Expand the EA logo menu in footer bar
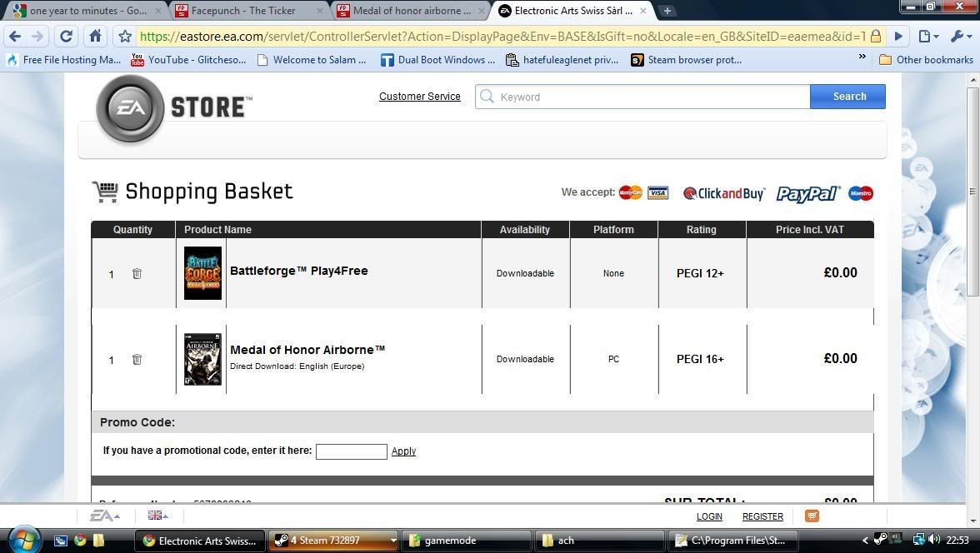The height and width of the screenshot is (553, 980). pos(104,516)
